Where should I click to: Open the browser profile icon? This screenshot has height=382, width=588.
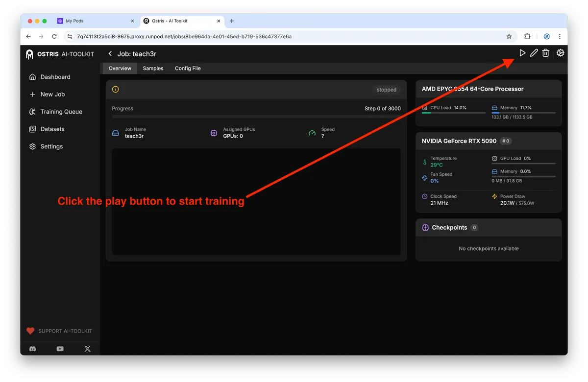[546, 37]
